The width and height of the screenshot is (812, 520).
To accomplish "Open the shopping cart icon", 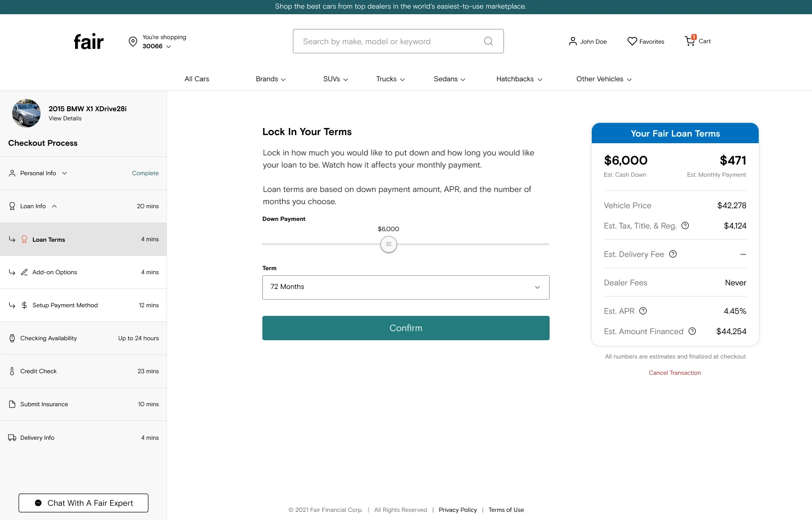I will (x=690, y=41).
